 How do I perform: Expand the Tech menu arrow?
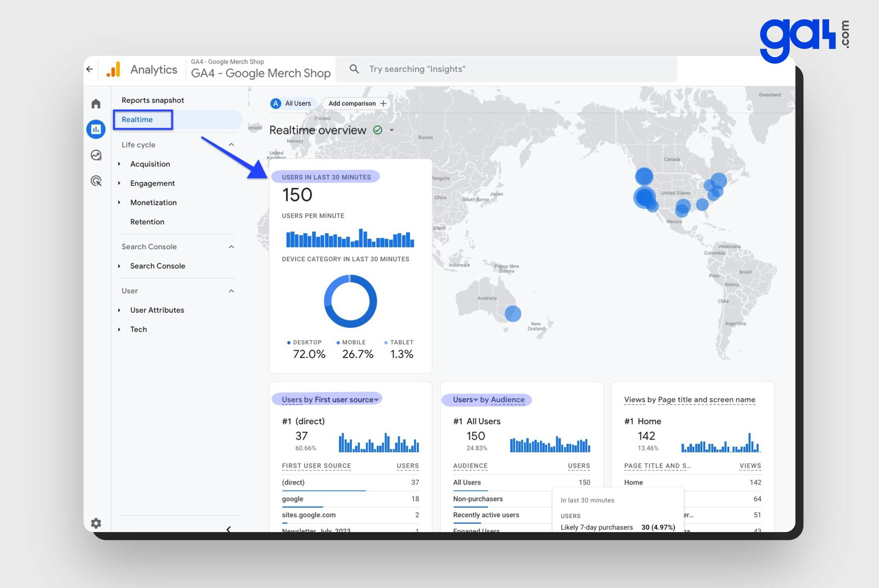click(x=119, y=329)
